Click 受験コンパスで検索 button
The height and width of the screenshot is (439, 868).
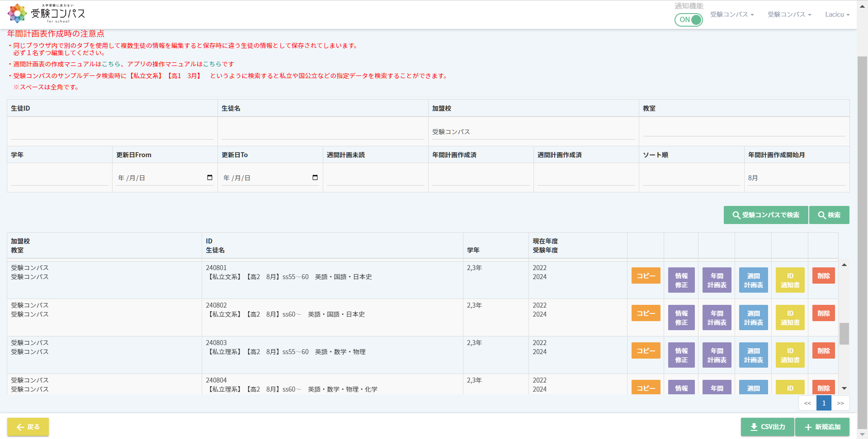766,215
